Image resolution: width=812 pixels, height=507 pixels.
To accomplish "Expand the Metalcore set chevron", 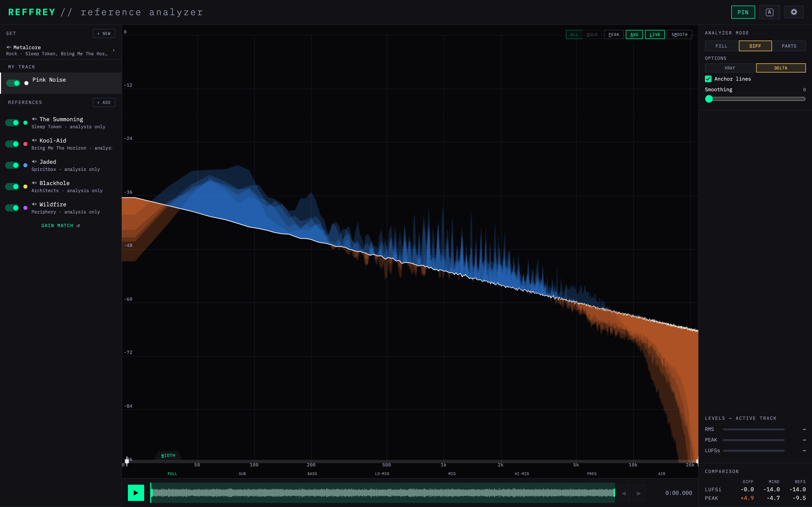I will tap(114, 50).
